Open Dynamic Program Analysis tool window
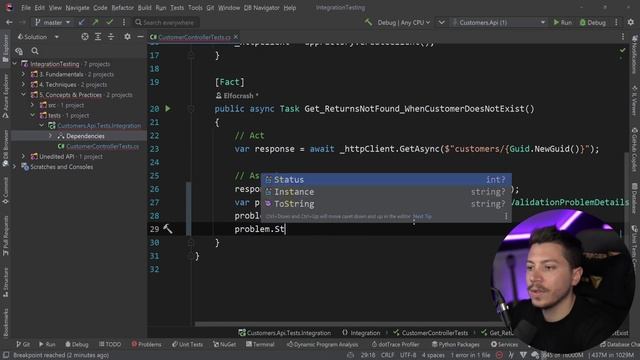 pyautogui.click(x=322, y=344)
